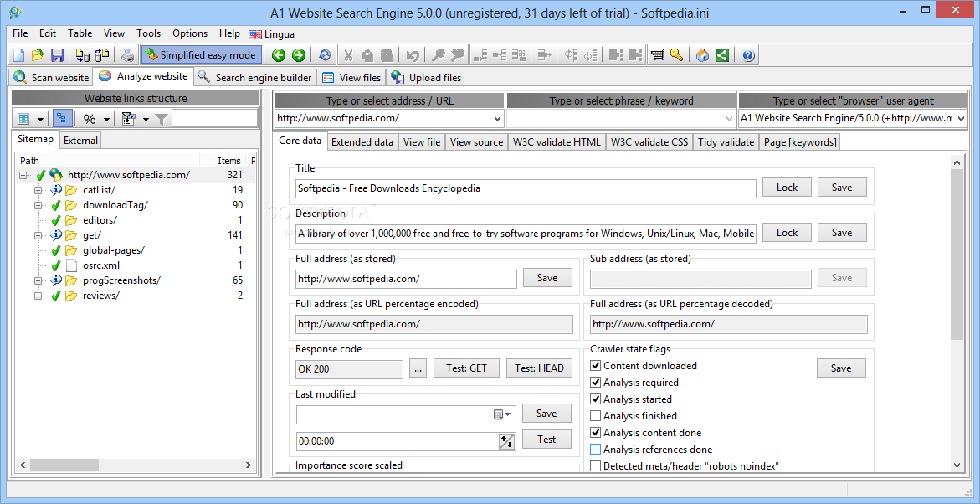Click the Title text field

pos(526,188)
